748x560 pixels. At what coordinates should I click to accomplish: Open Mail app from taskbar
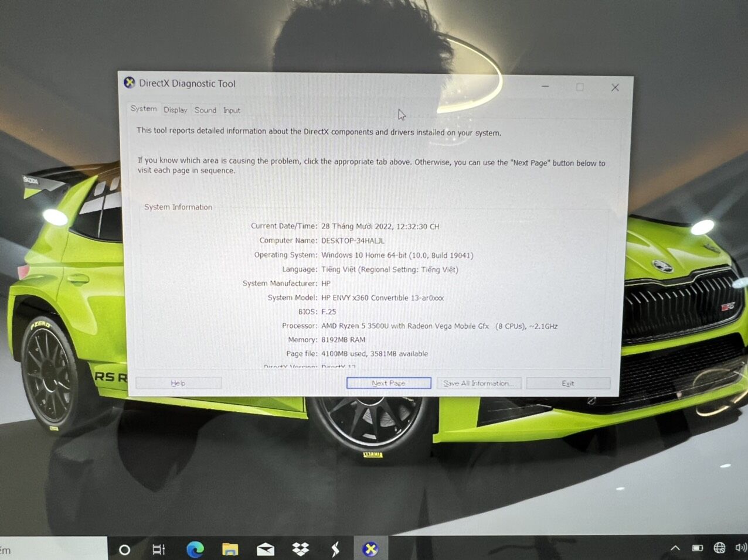[x=266, y=549]
